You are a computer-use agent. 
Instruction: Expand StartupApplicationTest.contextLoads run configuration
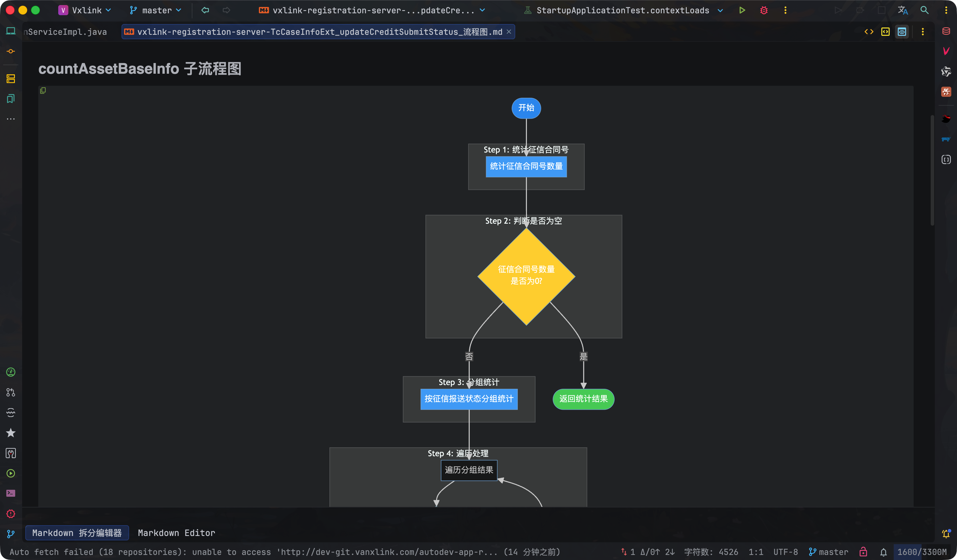coord(625,10)
